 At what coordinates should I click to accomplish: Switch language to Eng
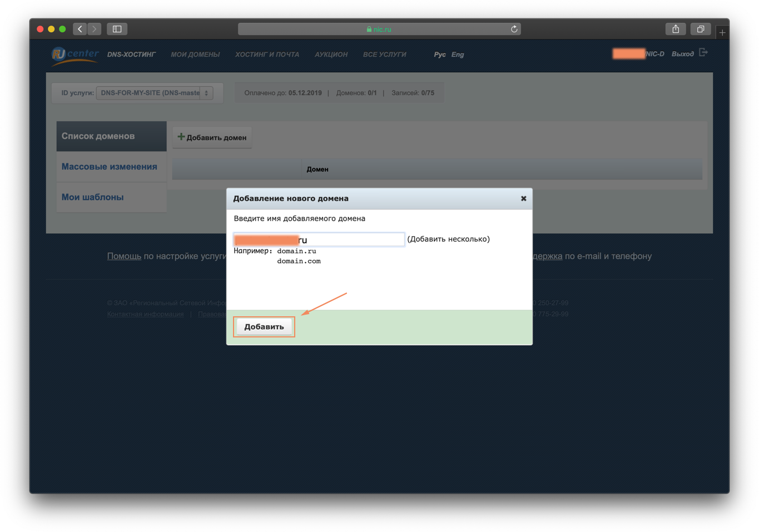tap(458, 54)
